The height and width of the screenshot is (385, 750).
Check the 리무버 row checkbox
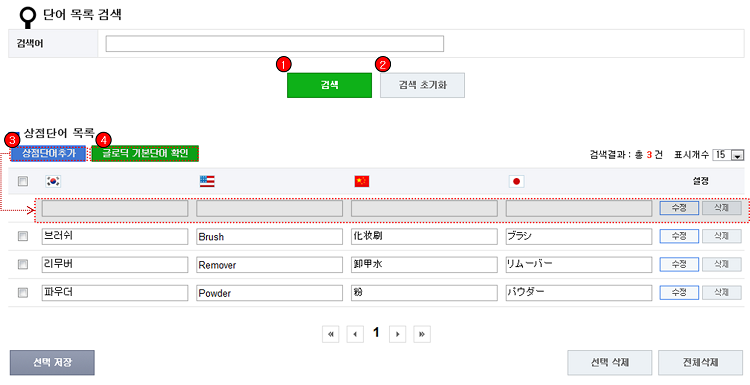click(22, 264)
